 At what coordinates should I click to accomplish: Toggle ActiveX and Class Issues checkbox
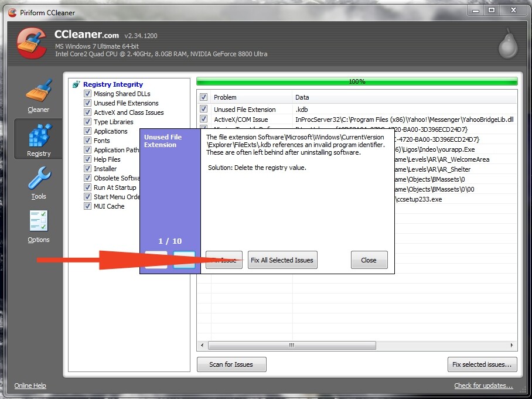(x=87, y=112)
